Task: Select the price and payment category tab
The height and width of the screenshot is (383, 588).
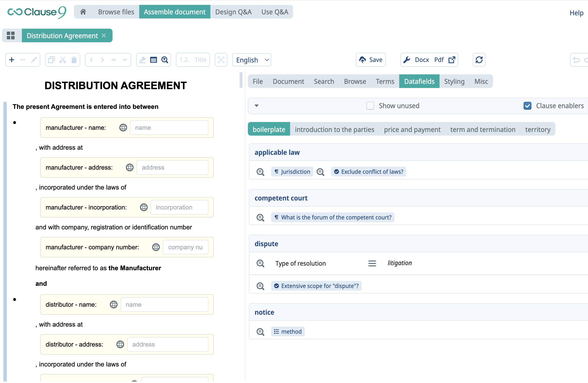Action: pyautogui.click(x=412, y=130)
